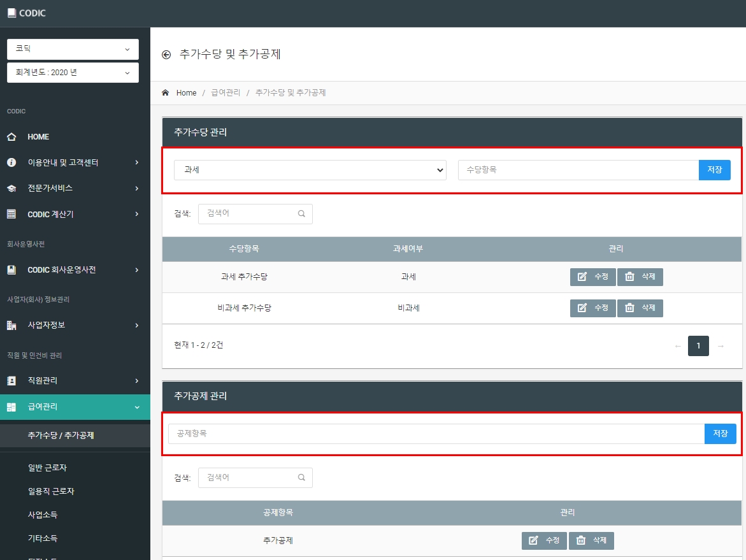The height and width of the screenshot is (560, 746).
Task: Click the 전문가서비스 graduation cap icon
Action: coord(11,189)
